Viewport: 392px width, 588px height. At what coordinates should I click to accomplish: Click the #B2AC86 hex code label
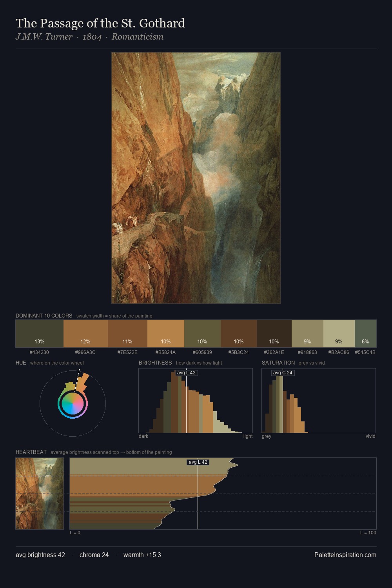(x=339, y=352)
